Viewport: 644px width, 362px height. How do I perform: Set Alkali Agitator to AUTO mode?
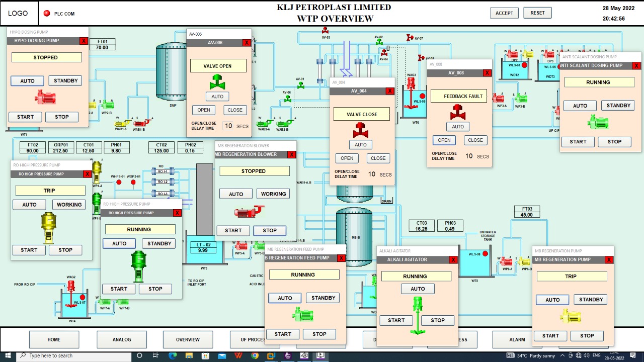[418, 289]
